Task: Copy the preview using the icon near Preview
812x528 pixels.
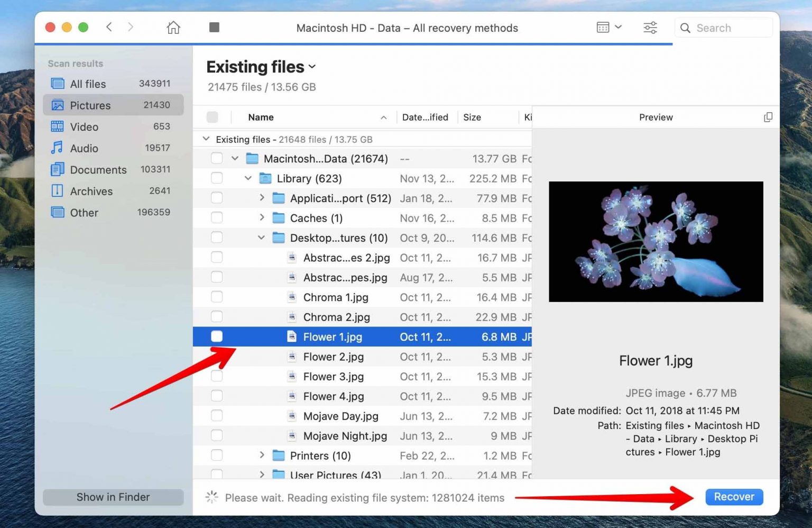Action: pos(768,117)
